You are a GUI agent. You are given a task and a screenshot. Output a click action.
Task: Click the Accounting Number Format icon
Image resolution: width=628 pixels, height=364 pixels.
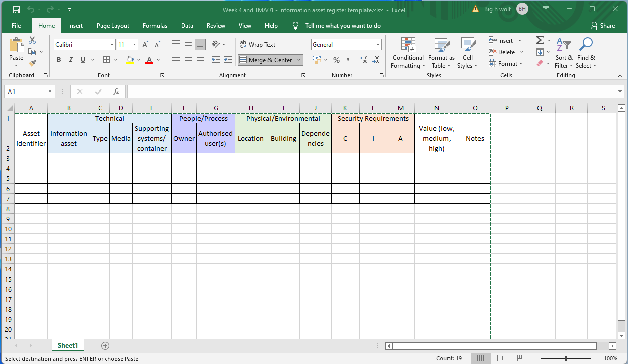[x=317, y=60]
